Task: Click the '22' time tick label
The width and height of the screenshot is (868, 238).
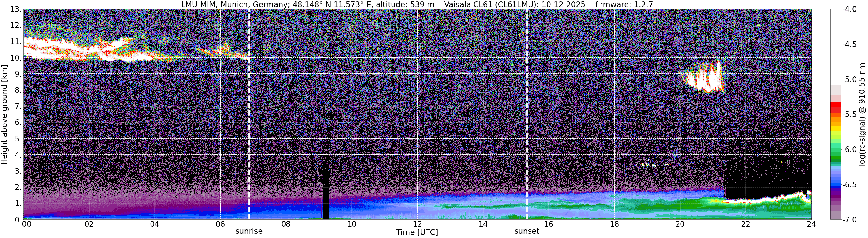Action: click(746, 224)
